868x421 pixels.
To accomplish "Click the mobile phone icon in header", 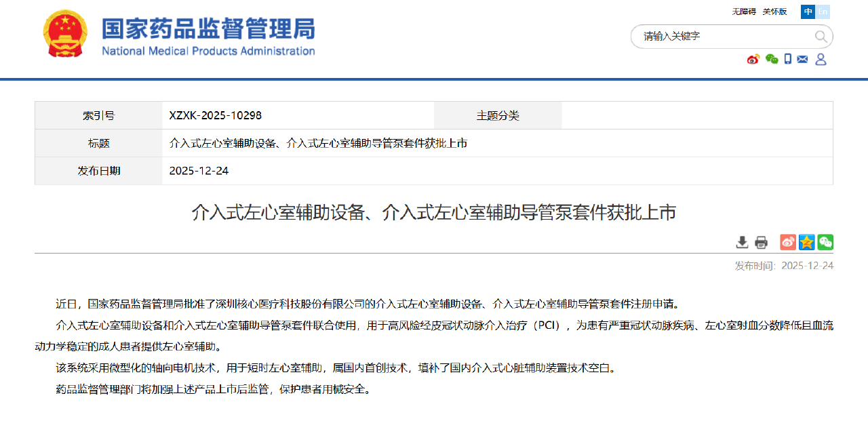I will (x=788, y=59).
